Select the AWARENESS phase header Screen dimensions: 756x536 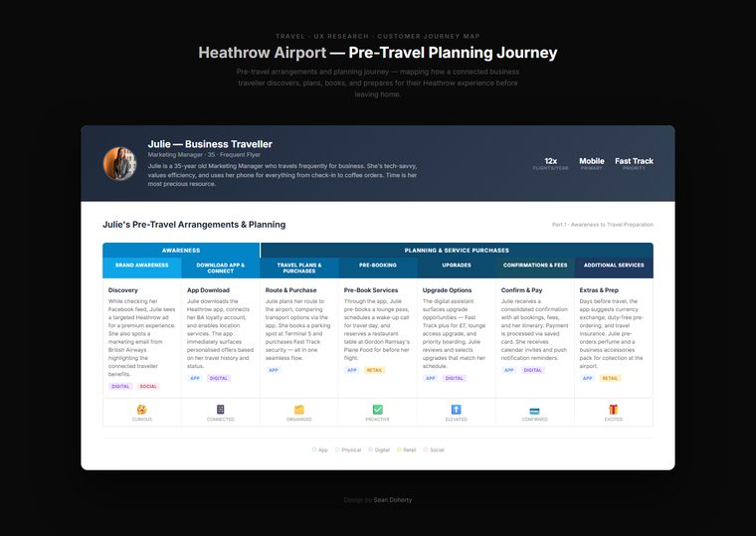(181, 251)
